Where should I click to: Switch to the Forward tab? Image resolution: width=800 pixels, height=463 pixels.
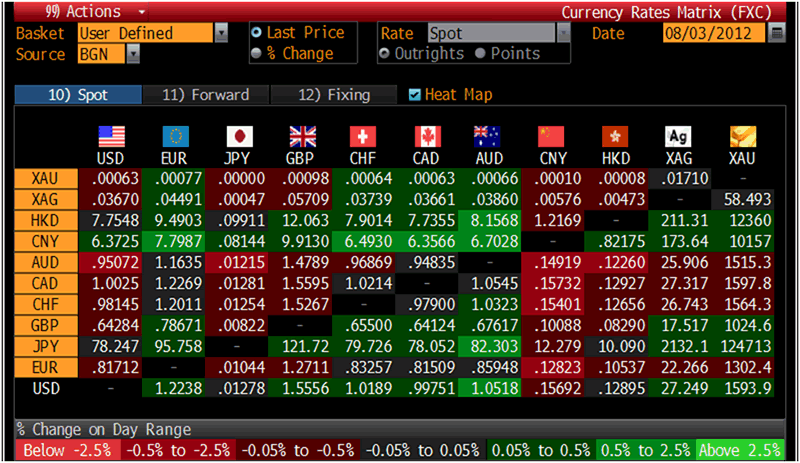tap(205, 95)
